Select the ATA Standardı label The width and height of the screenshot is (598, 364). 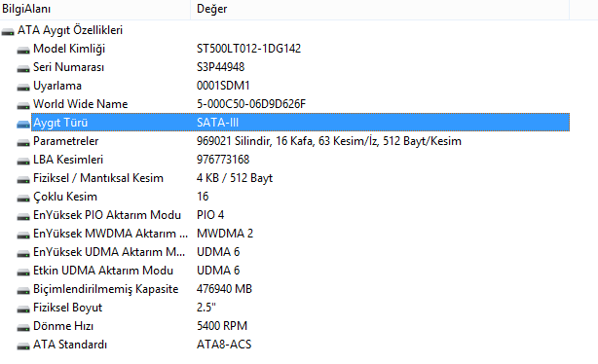point(70,345)
